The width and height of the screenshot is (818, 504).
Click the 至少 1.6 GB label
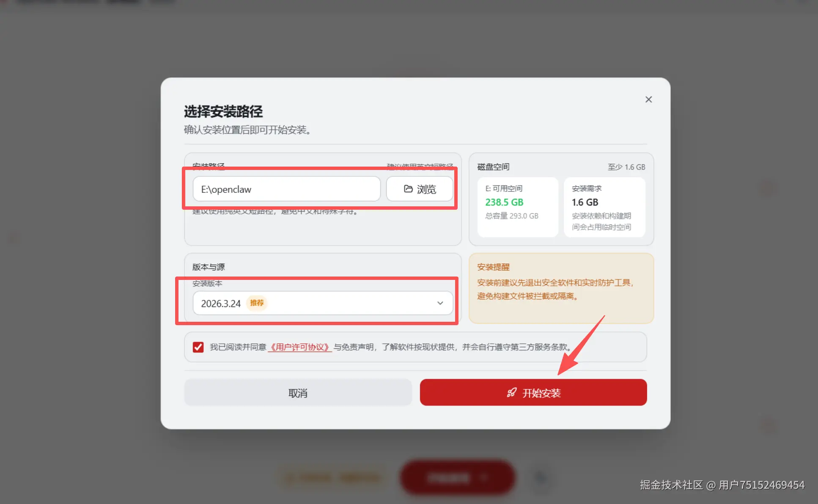pyautogui.click(x=626, y=167)
